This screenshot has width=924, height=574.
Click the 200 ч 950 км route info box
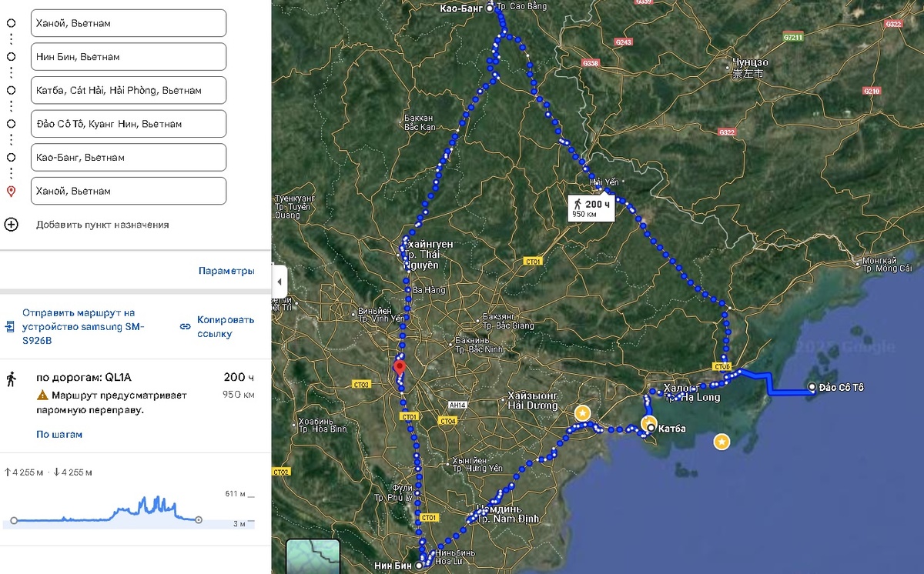pos(591,208)
